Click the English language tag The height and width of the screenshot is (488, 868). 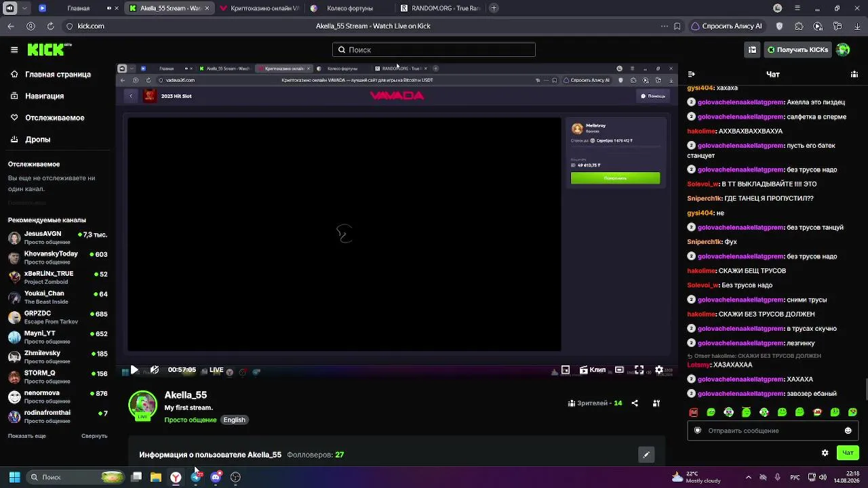point(234,420)
